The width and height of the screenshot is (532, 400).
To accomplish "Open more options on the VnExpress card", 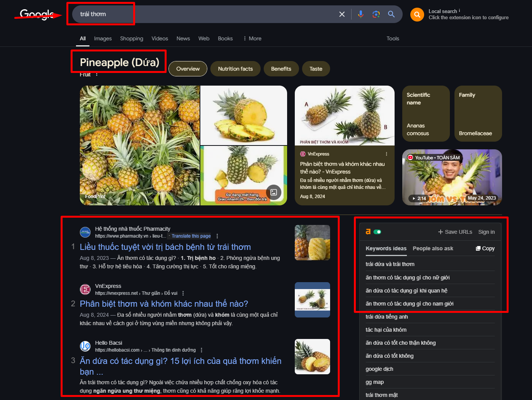I will [387, 154].
